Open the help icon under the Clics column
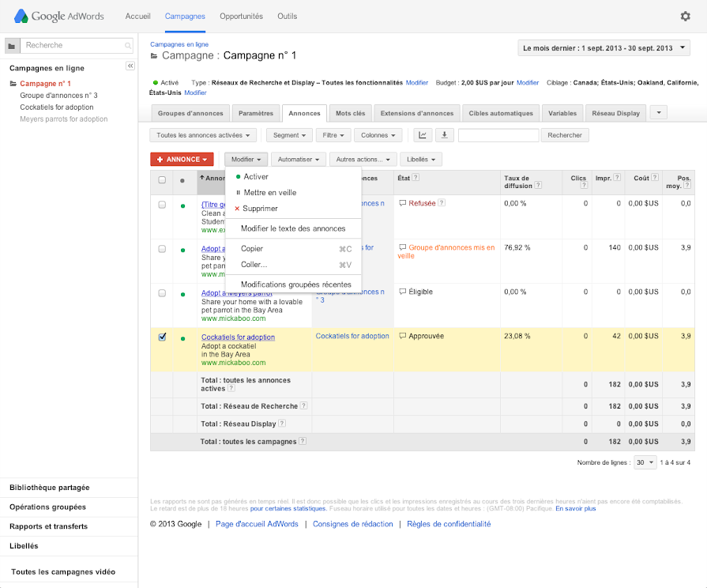This screenshot has width=707, height=588. point(584,185)
